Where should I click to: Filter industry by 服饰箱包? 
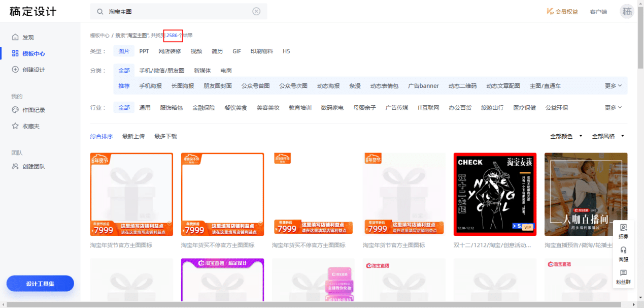tap(172, 108)
